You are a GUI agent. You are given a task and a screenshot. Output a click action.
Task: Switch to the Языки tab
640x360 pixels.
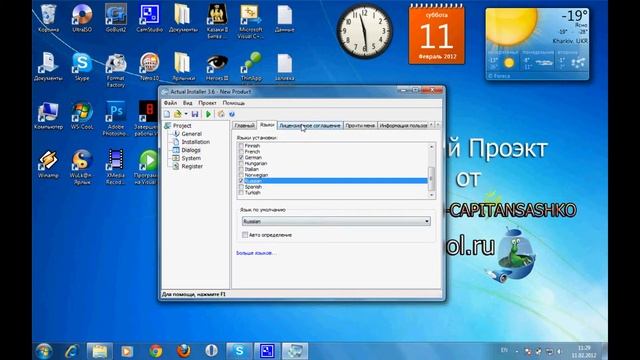coord(267,124)
